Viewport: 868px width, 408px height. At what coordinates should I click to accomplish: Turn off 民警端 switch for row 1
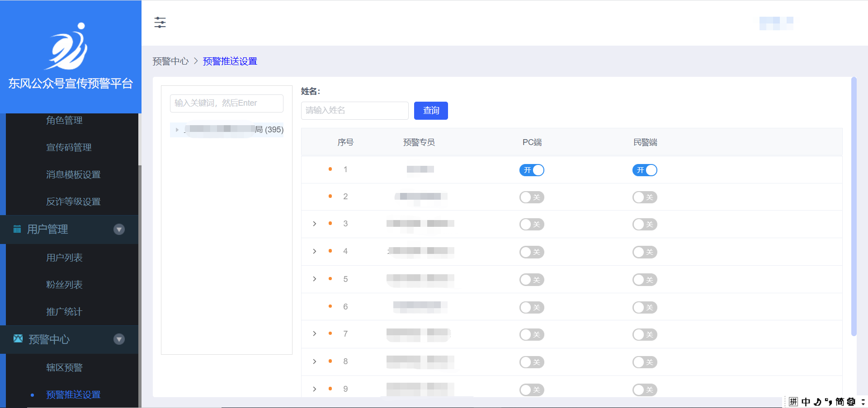[x=645, y=170]
